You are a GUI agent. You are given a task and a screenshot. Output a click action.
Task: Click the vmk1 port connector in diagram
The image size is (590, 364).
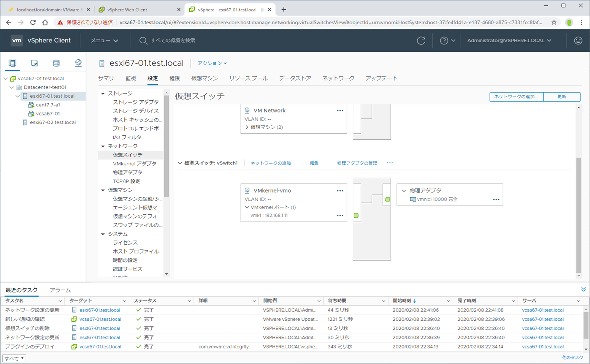coord(356,215)
